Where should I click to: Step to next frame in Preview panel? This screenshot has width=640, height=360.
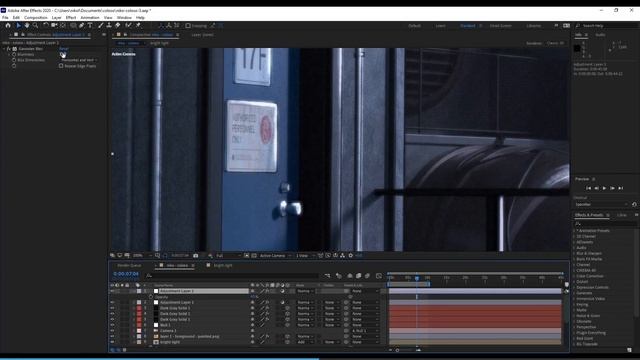point(613,188)
